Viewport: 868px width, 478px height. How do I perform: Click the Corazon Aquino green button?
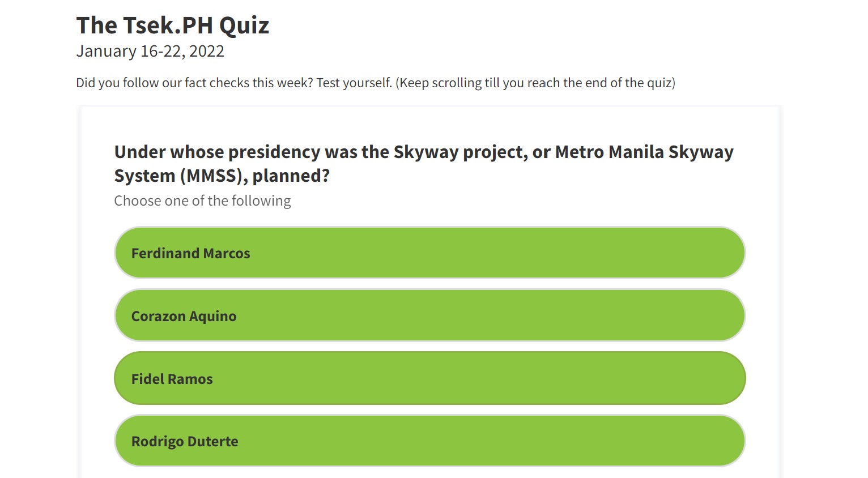(x=429, y=315)
